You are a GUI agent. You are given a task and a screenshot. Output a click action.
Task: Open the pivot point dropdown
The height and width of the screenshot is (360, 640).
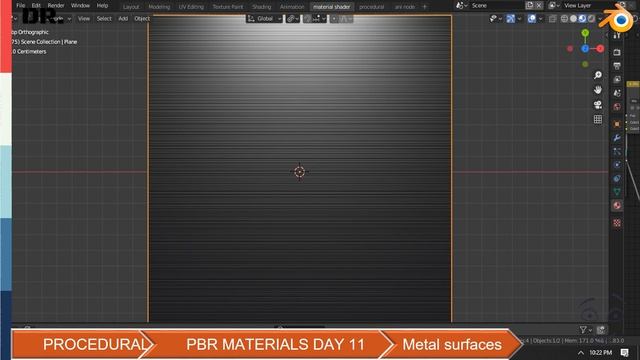coord(292,18)
